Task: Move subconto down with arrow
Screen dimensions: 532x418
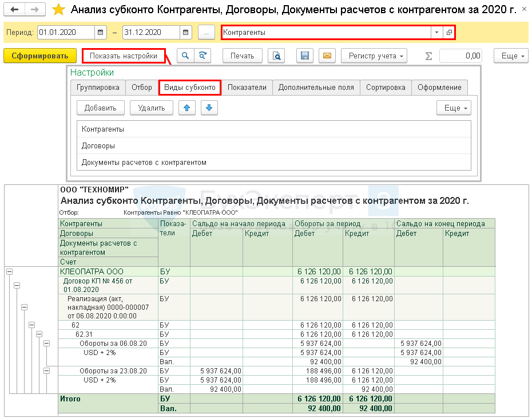Action: (x=209, y=108)
